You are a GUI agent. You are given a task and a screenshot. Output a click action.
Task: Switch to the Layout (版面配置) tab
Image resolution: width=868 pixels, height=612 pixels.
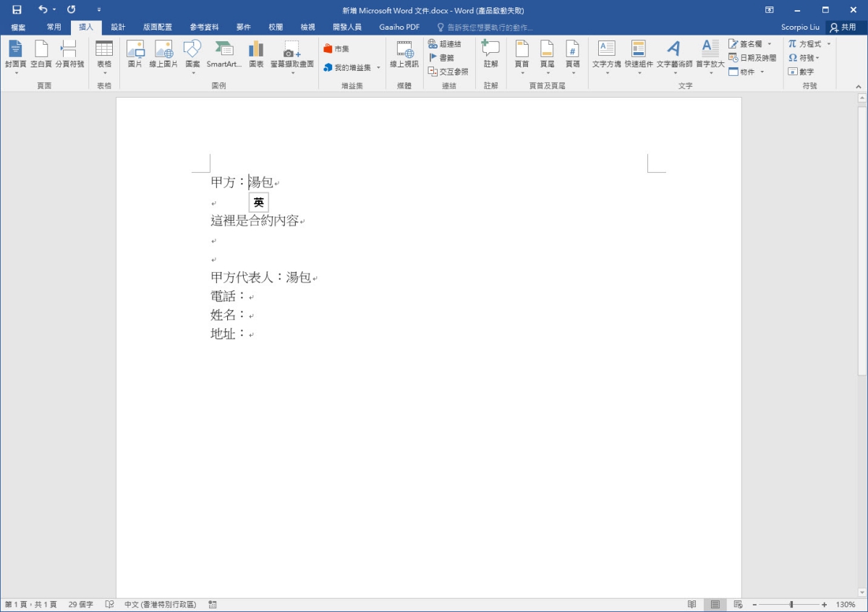[x=158, y=27]
